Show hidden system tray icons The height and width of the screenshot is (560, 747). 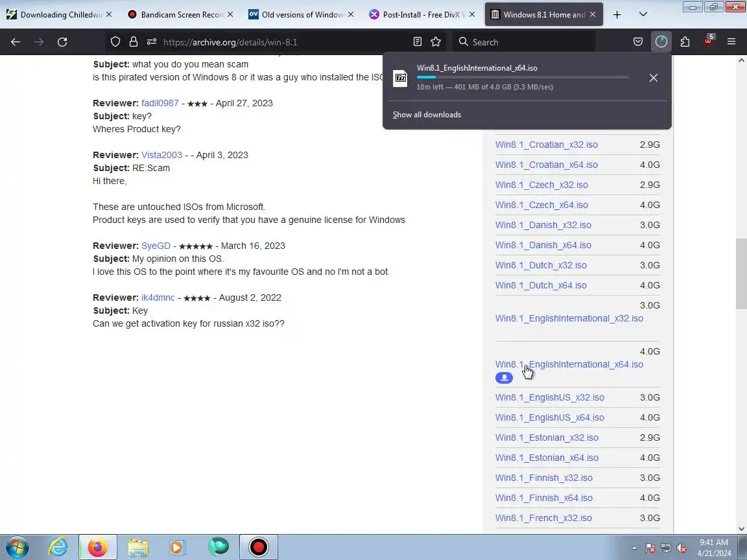click(634, 548)
